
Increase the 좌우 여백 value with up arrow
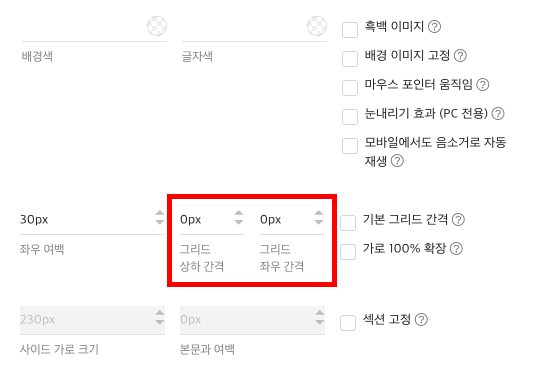(159, 214)
